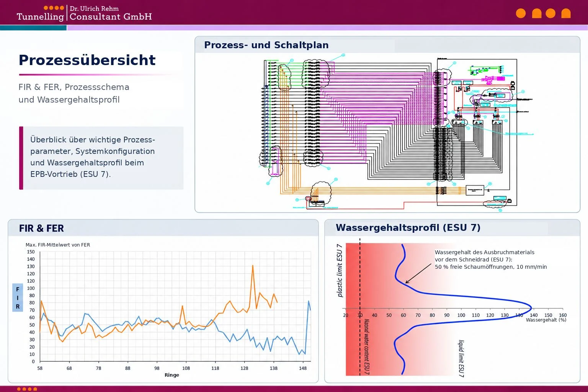This screenshot has width=588, height=392.
Task: Click ring number 148 on the x-axis
Action: coord(303,368)
